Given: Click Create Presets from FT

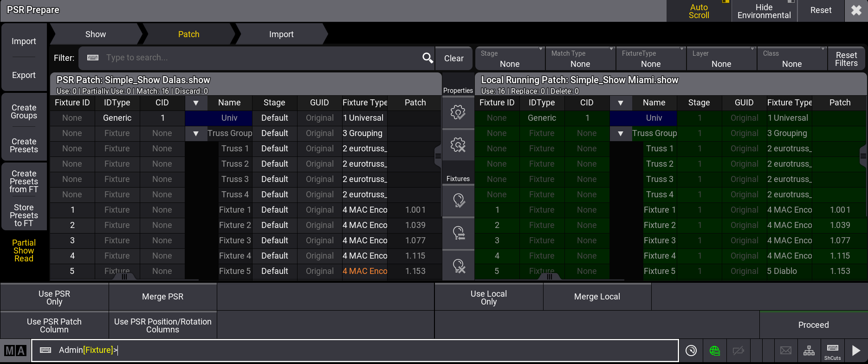Looking at the screenshot, I should pyautogui.click(x=24, y=182).
